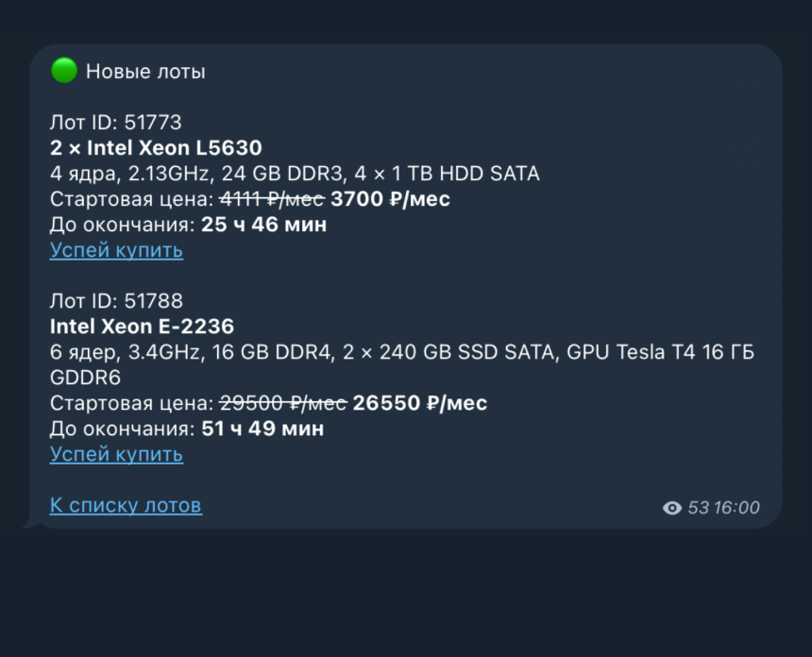Click the specs line mentioning 24 GB DDR3
Image resolution: width=812 pixels, height=657 pixels.
click(294, 174)
